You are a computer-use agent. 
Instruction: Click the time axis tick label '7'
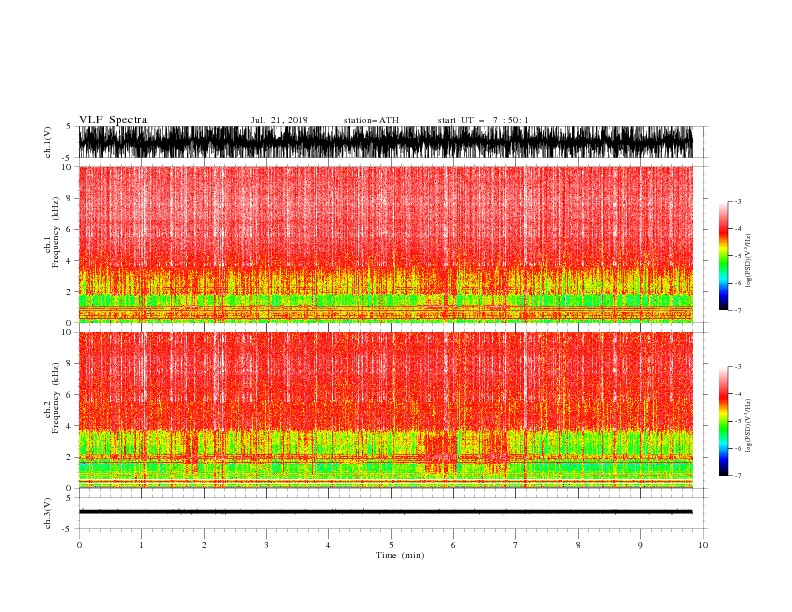(x=516, y=545)
